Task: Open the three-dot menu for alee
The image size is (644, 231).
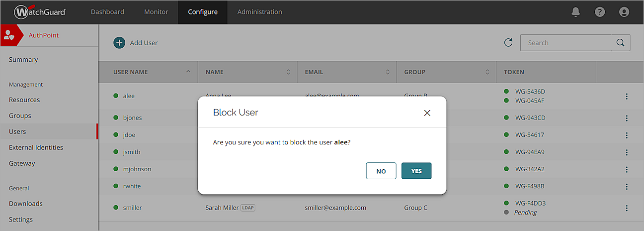Action: [x=627, y=96]
